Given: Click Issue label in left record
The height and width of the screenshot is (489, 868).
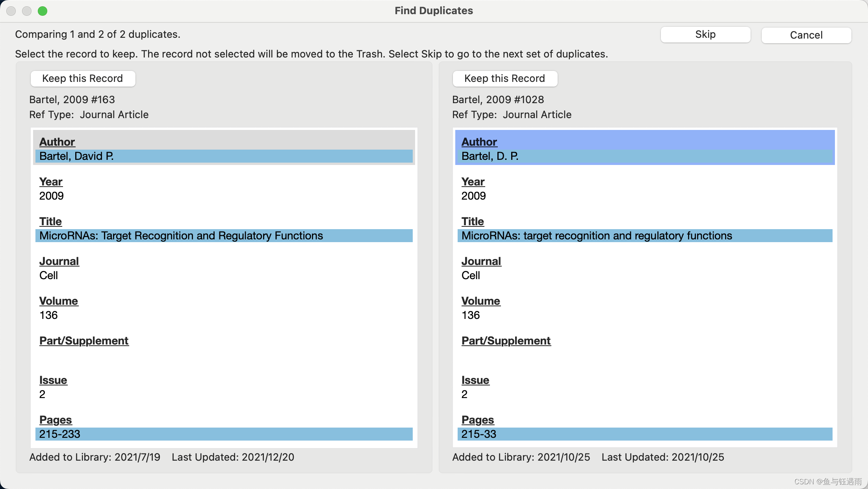Looking at the screenshot, I should coord(53,380).
